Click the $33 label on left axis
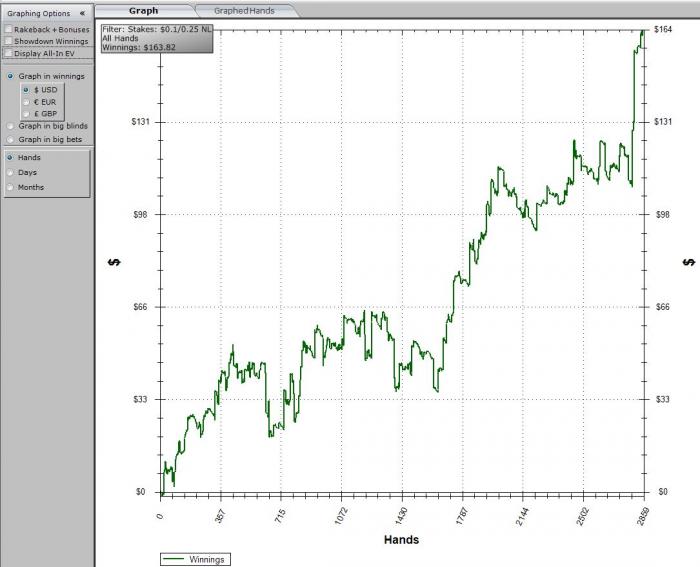Viewport: 700px width, 567px height. tap(139, 399)
